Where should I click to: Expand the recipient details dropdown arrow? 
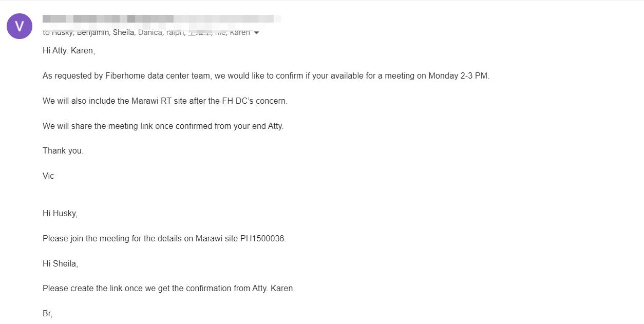coord(257,33)
